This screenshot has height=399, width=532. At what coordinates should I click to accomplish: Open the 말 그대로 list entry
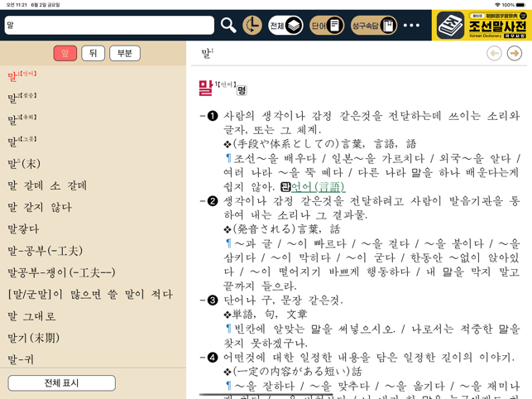(32, 316)
